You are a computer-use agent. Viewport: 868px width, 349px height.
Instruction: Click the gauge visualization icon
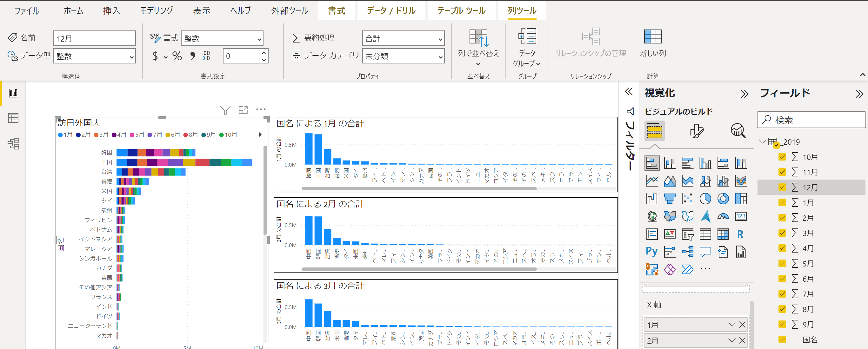[723, 216]
